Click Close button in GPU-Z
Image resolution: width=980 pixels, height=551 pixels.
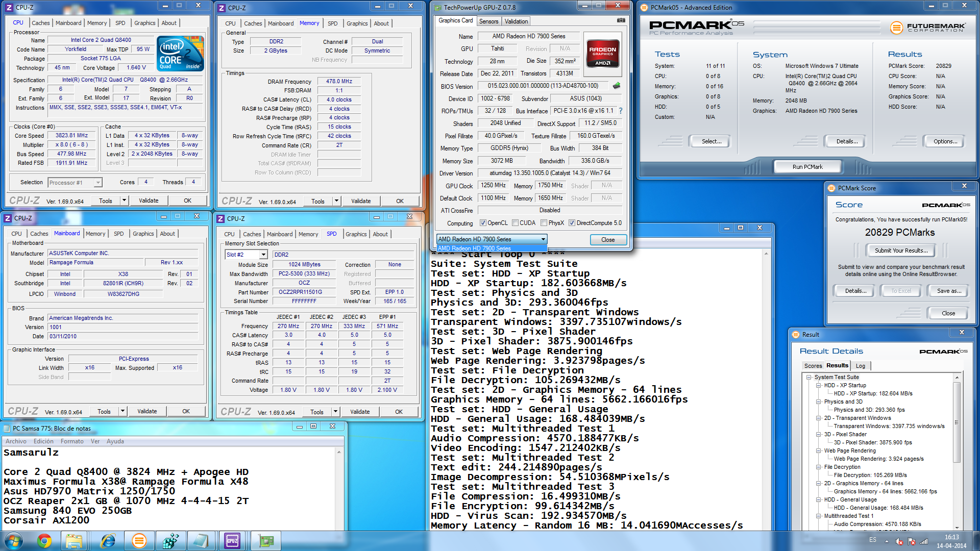[608, 240]
